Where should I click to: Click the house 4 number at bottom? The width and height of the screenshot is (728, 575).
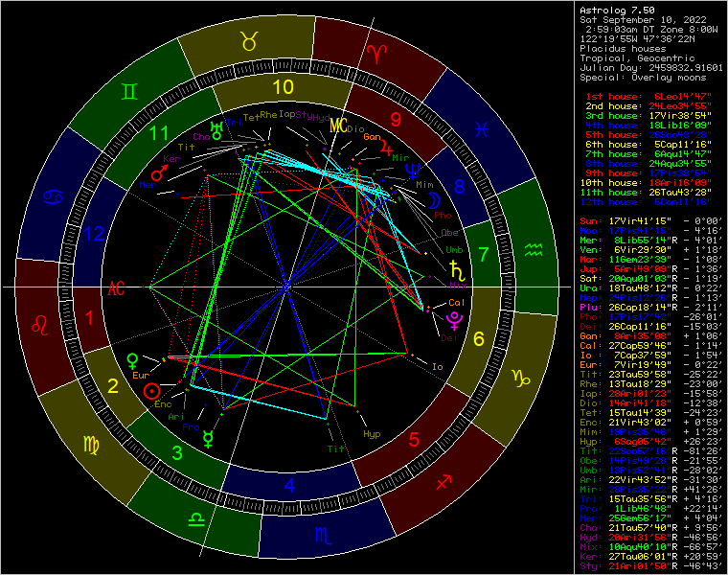(x=289, y=485)
